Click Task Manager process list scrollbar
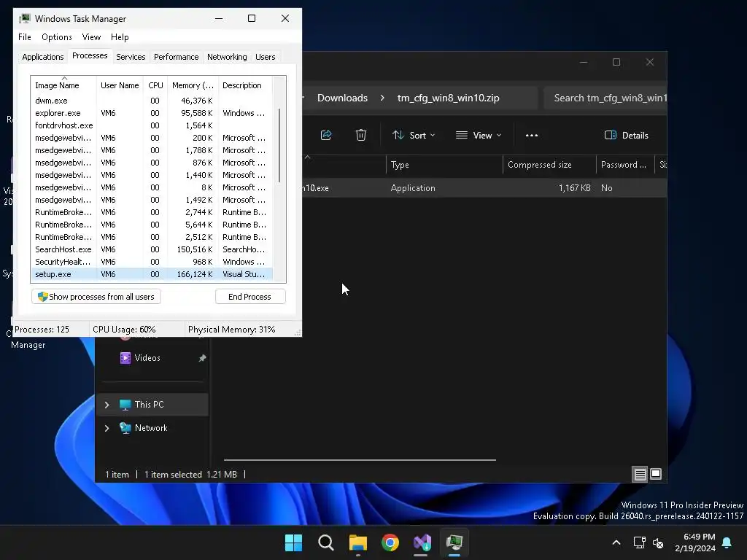Screen dimensions: 747x560 [x=279, y=145]
